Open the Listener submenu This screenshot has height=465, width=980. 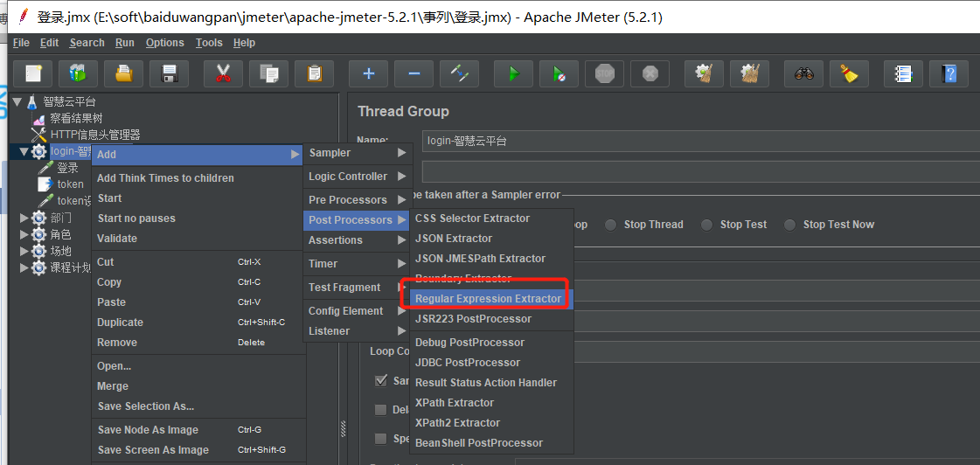click(358, 330)
